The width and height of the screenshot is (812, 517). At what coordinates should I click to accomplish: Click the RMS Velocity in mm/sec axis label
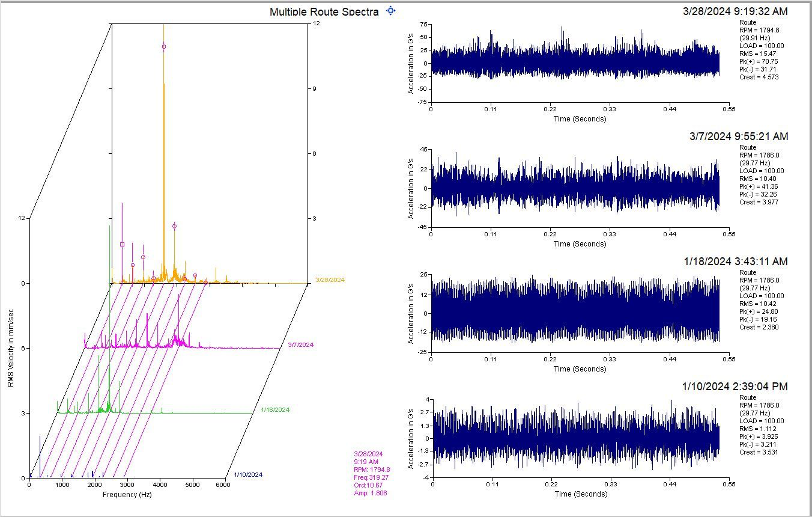coord(11,349)
